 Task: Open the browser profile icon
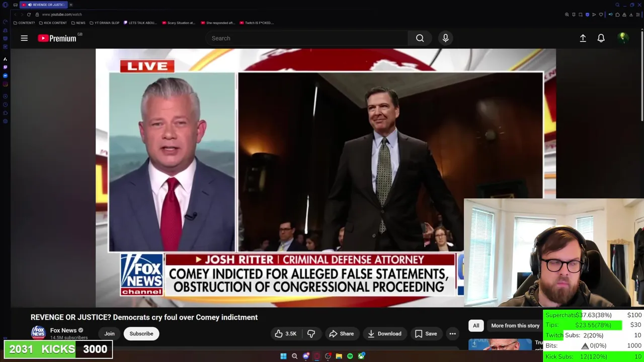pos(624,15)
